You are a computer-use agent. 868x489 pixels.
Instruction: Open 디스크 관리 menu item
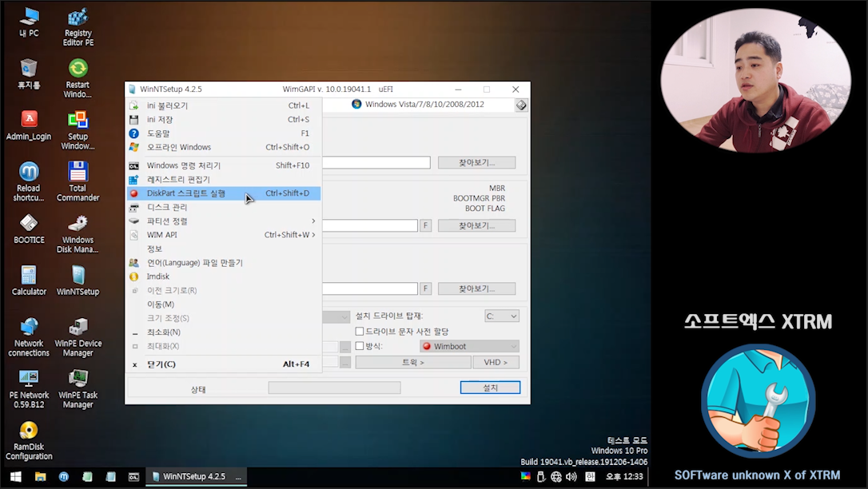click(225, 207)
